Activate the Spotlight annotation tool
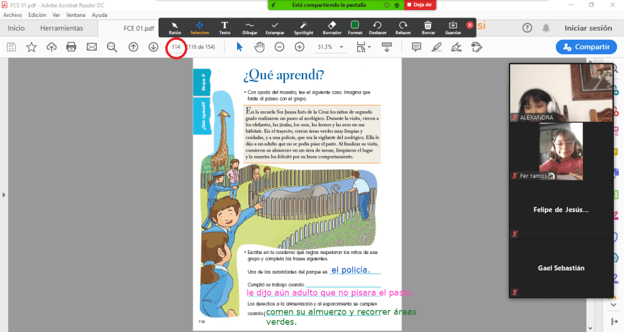Screen dimensions: 644x332 tap(303, 27)
